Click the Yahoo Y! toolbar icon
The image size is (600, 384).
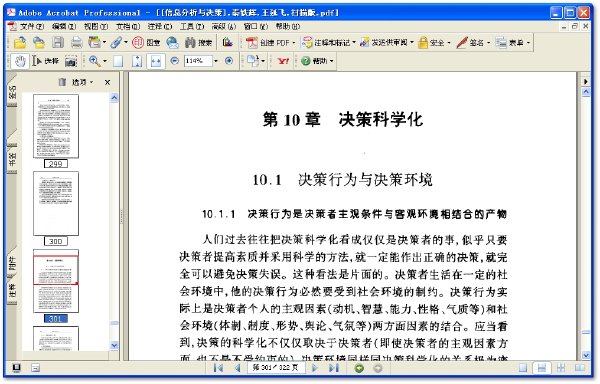click(x=283, y=61)
